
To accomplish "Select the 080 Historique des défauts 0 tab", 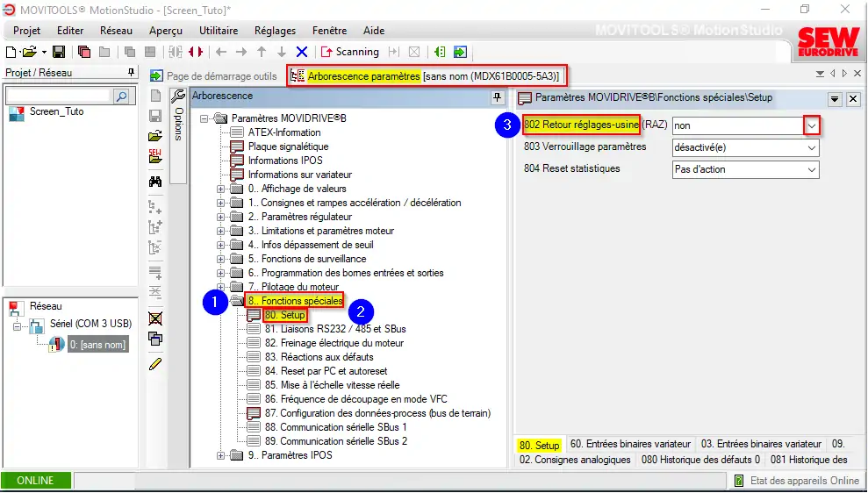I will [x=700, y=460].
